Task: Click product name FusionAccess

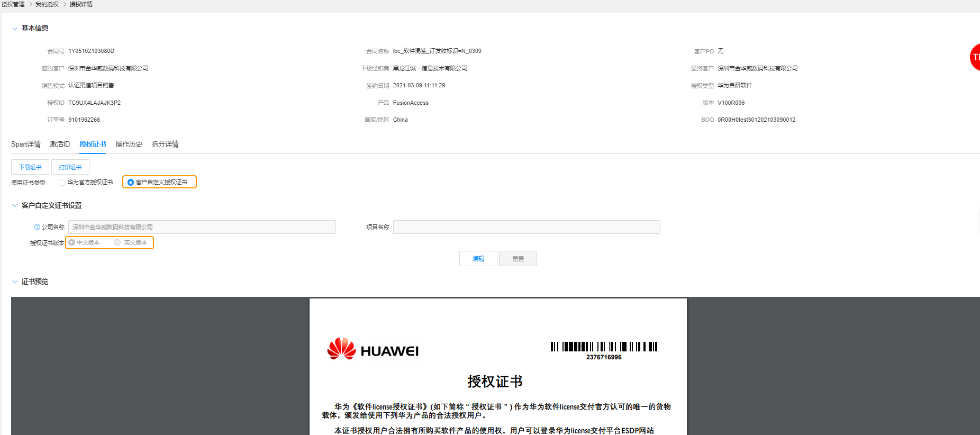Action: coord(411,103)
